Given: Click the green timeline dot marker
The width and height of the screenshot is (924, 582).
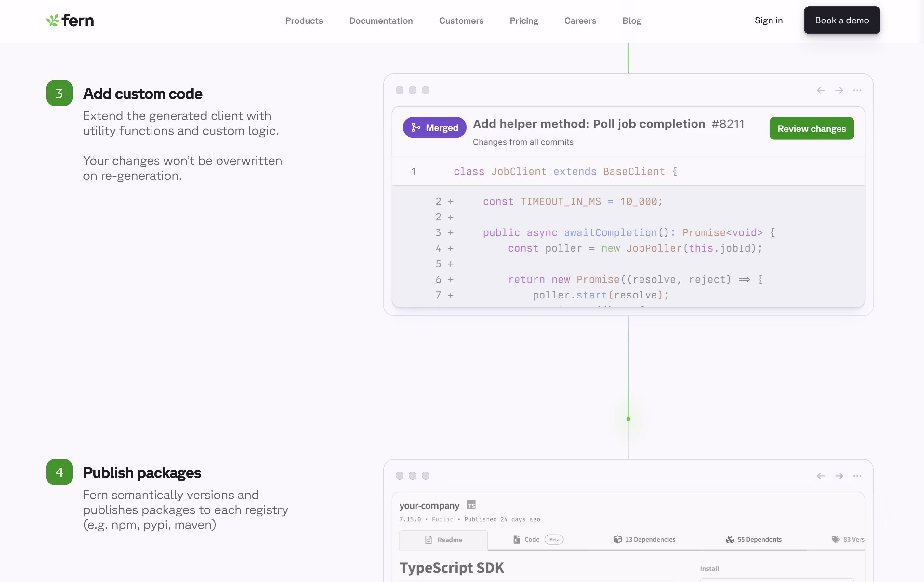Looking at the screenshot, I should (x=628, y=419).
